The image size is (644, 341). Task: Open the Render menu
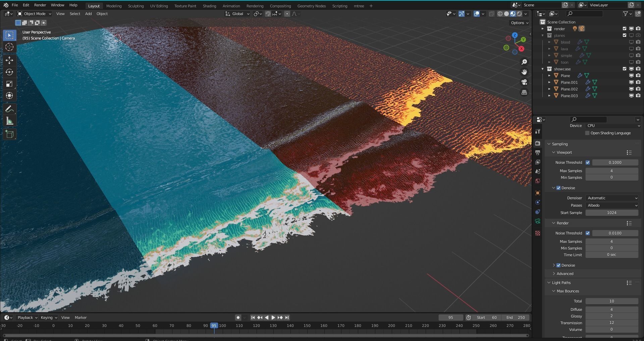(x=40, y=5)
